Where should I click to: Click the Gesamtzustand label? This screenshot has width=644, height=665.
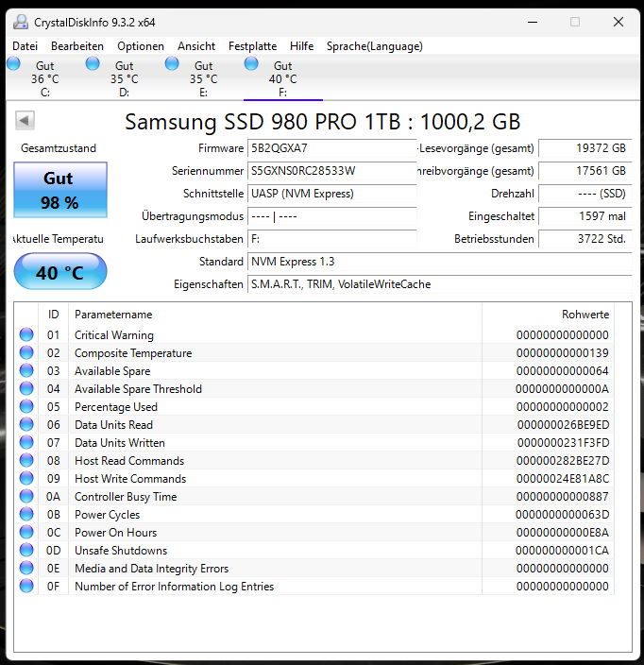[x=59, y=148]
